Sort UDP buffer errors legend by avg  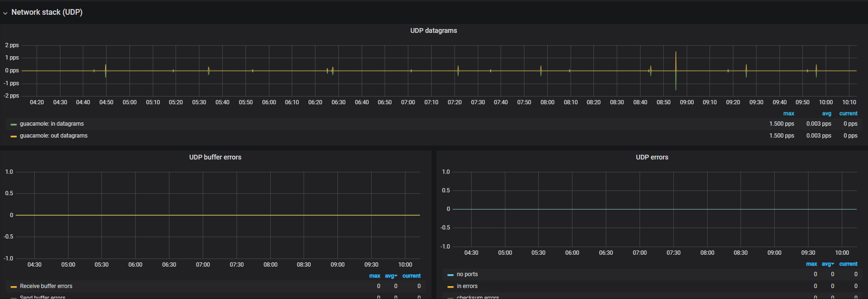(391, 276)
